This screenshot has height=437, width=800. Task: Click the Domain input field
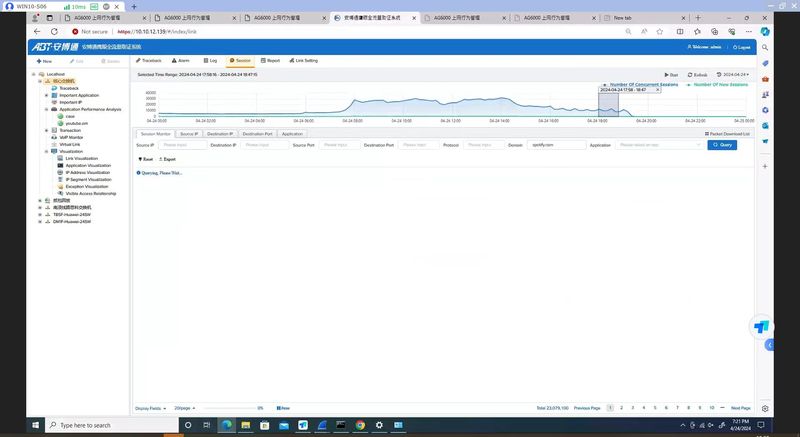[x=556, y=145]
